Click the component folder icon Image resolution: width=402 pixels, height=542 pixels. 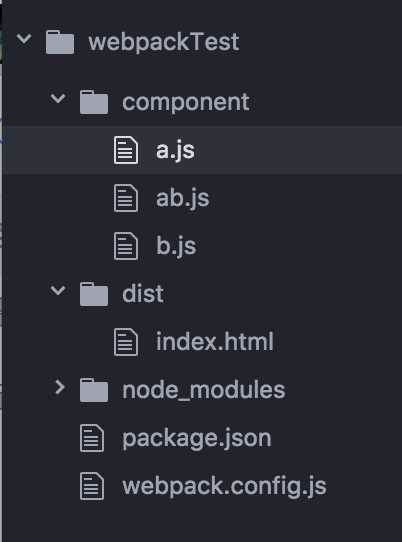(94, 102)
